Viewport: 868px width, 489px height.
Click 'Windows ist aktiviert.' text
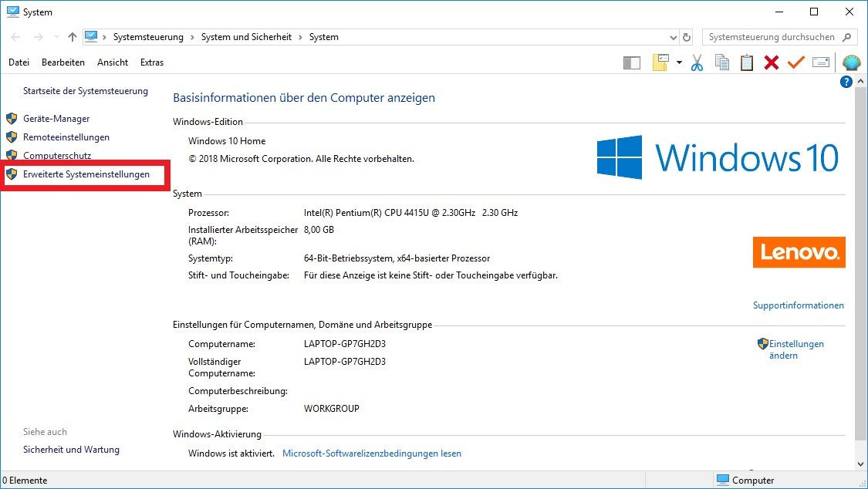pos(231,454)
